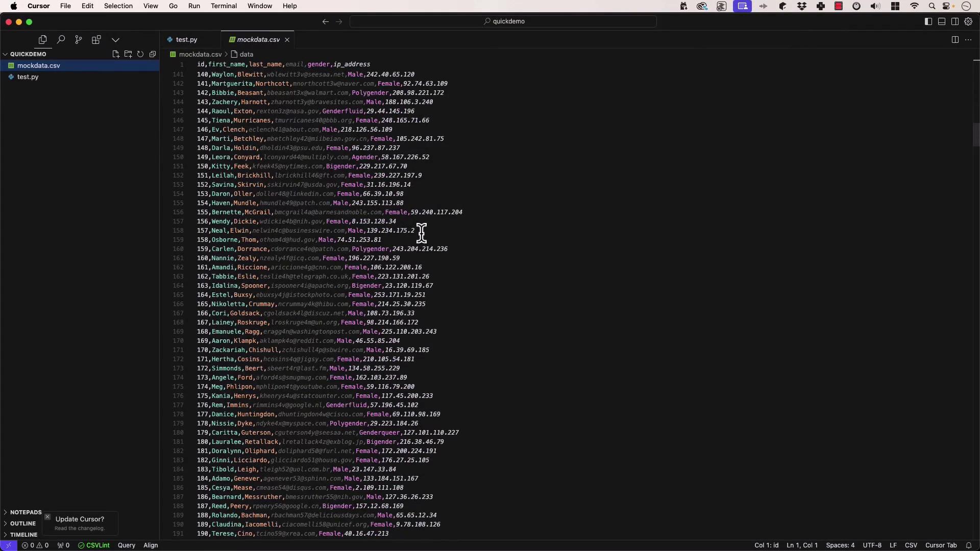Click the New File icon in Explorer
The width and height of the screenshot is (980, 551).
[116, 54]
